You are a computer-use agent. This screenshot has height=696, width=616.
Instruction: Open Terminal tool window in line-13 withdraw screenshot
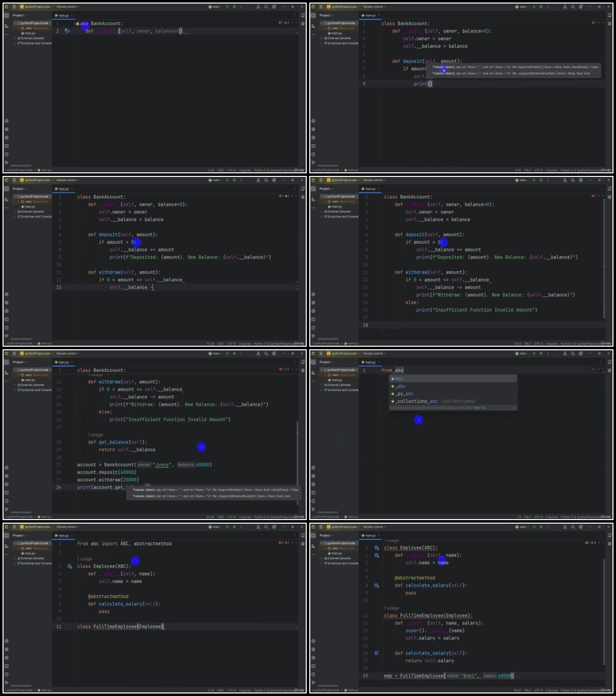click(x=7, y=319)
